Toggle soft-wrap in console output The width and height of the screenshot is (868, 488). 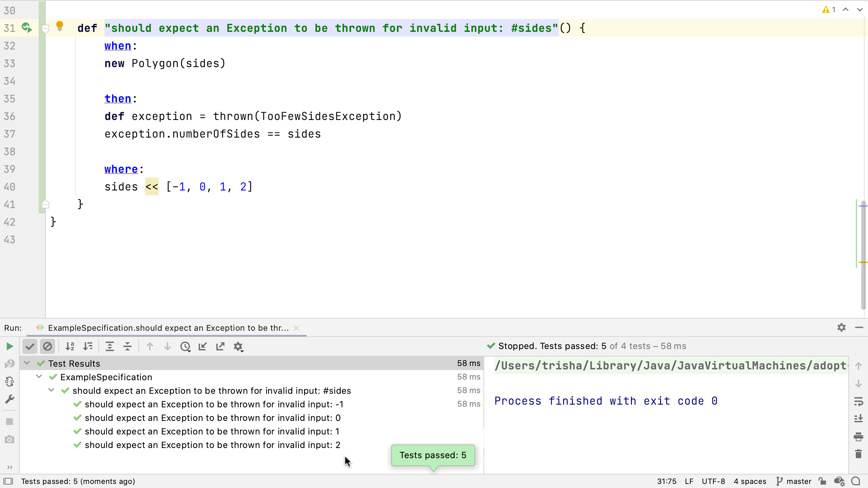[858, 402]
